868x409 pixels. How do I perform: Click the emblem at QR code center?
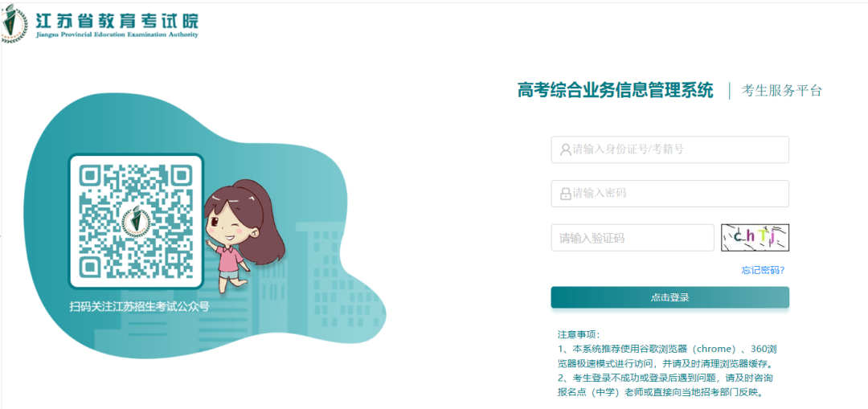tap(136, 222)
